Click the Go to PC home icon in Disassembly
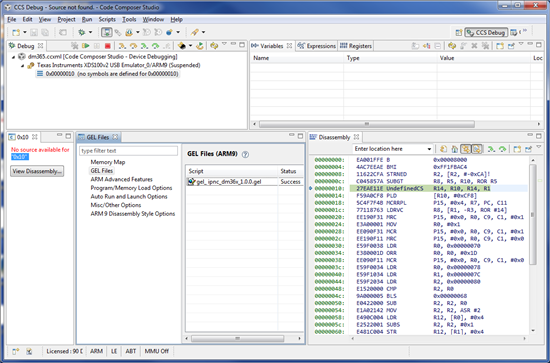 455,149
